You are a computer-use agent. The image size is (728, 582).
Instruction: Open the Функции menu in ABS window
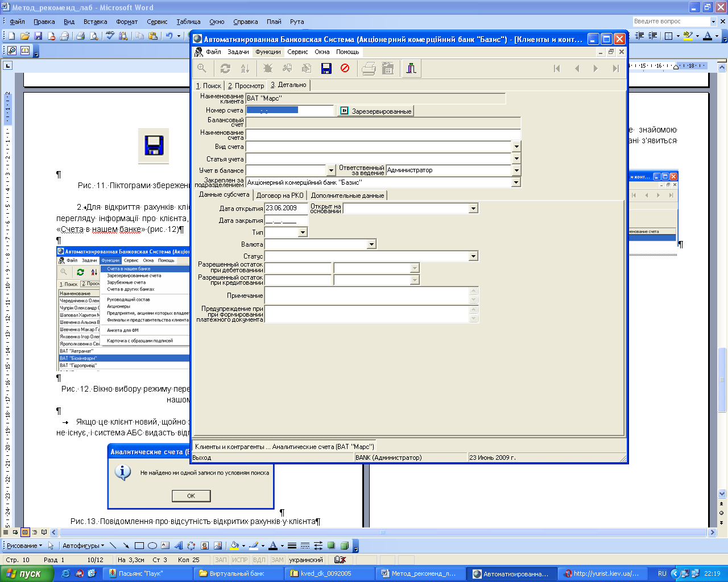(268, 52)
